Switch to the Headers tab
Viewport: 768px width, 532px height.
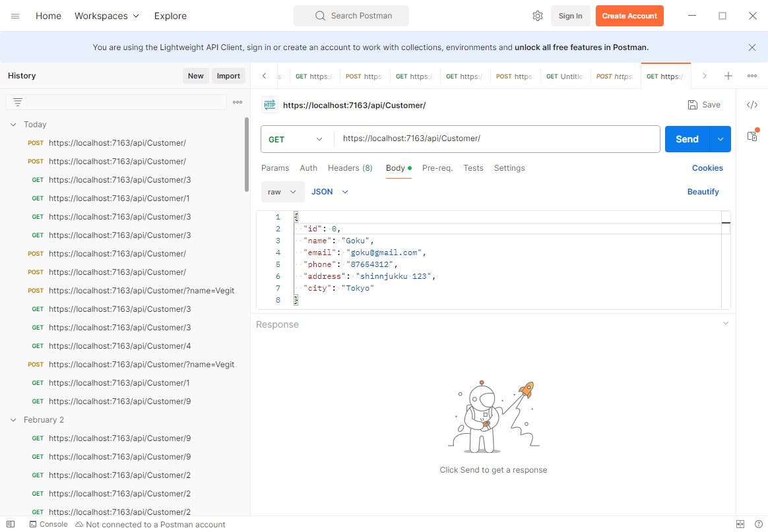(x=350, y=168)
